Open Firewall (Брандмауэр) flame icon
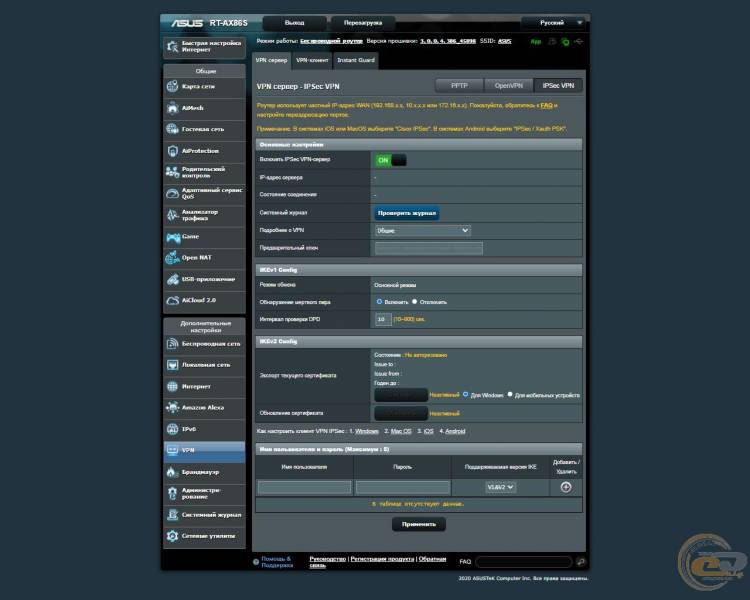 tap(172, 472)
